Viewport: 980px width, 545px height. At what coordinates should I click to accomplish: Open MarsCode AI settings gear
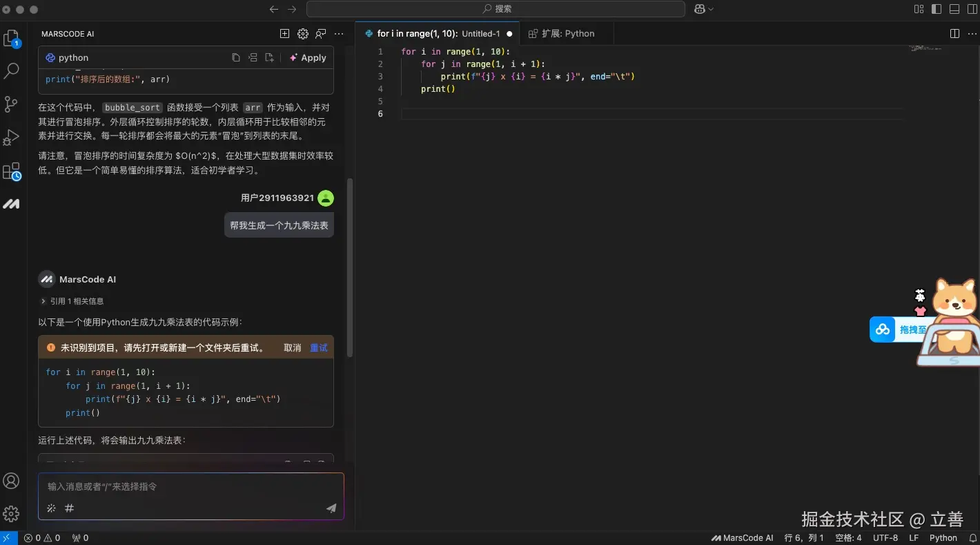302,33
